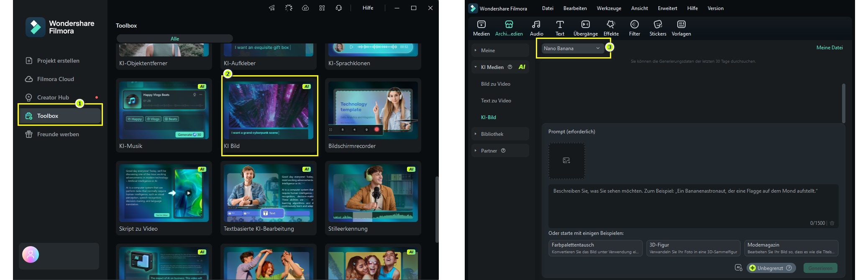
Task: Open the Stickers panel
Action: point(658,28)
